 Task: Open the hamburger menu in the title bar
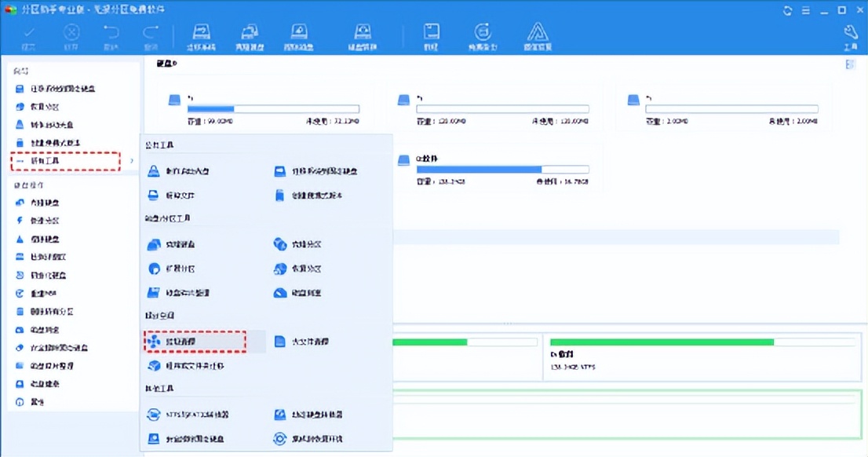[805, 10]
